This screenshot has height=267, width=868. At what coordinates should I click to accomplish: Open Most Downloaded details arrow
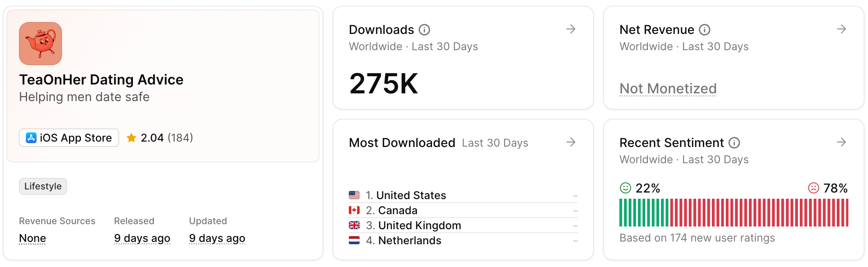pos(571,142)
